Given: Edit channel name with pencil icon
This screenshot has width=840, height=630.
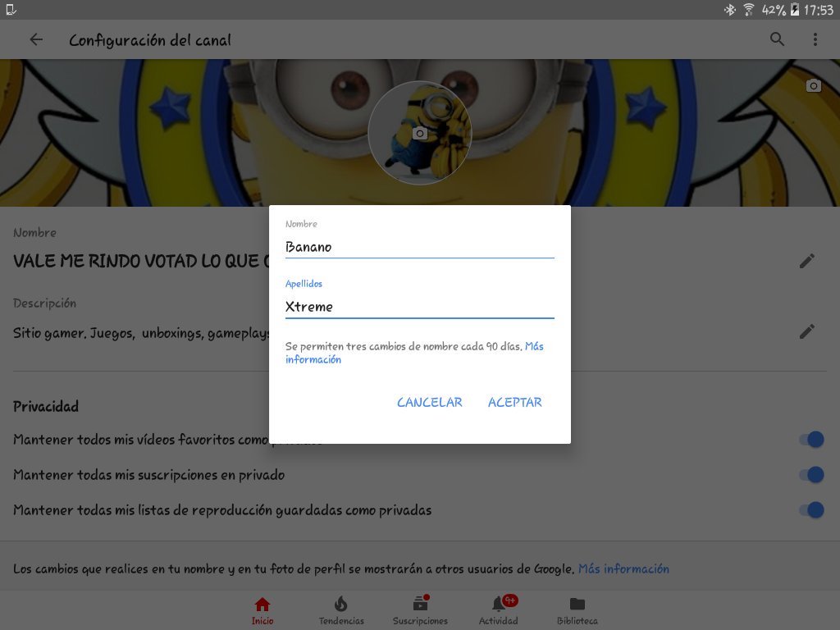Looking at the screenshot, I should [x=807, y=261].
